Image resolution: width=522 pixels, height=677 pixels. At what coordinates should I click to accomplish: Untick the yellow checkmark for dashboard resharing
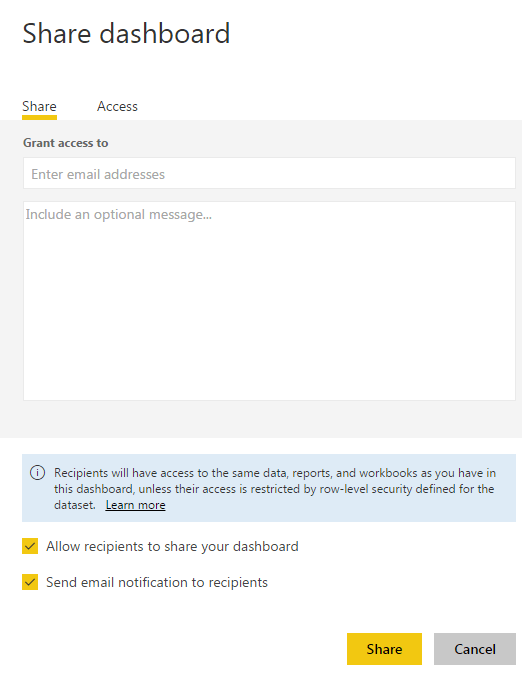click(x=30, y=546)
